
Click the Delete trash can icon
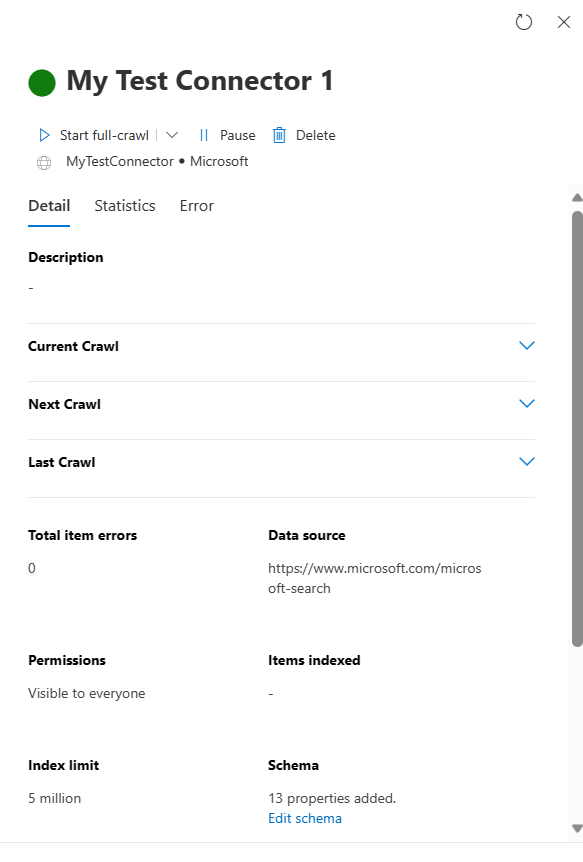click(279, 135)
